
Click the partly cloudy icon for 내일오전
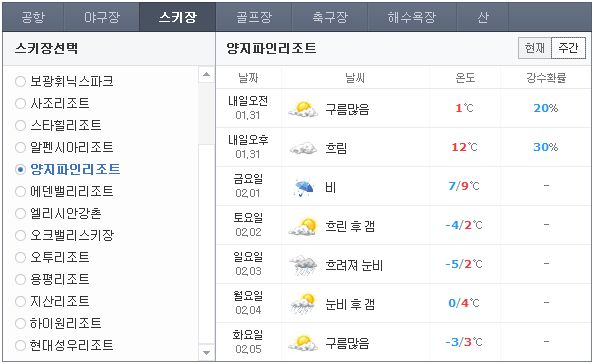click(x=303, y=109)
